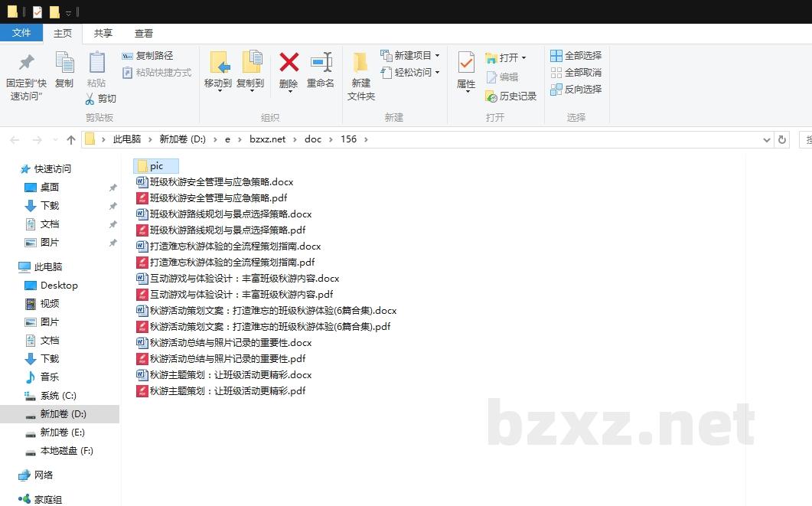Screen dimensions: 812x506
Task: Click the Cut (剪切) scissors button
Action: tap(100, 99)
